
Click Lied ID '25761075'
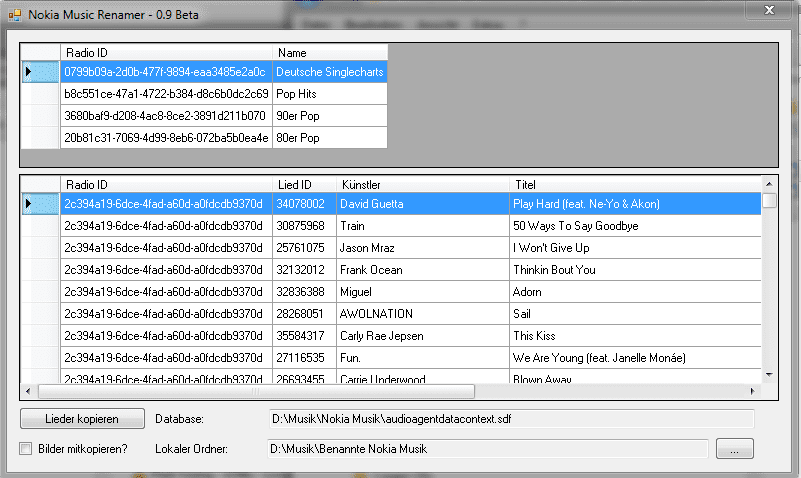[x=304, y=248]
